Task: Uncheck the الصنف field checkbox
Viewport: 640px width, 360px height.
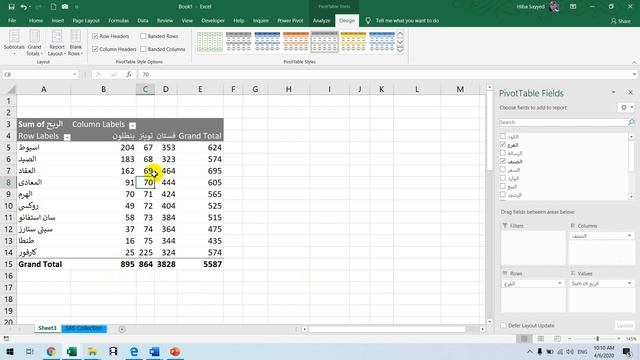Action: coord(503,161)
